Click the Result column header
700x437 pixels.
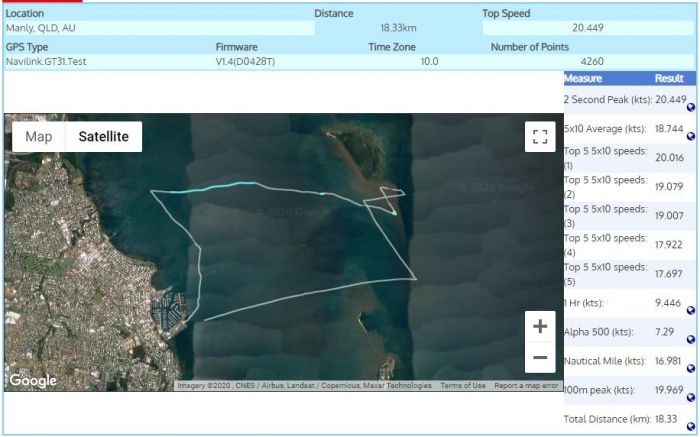coord(669,78)
